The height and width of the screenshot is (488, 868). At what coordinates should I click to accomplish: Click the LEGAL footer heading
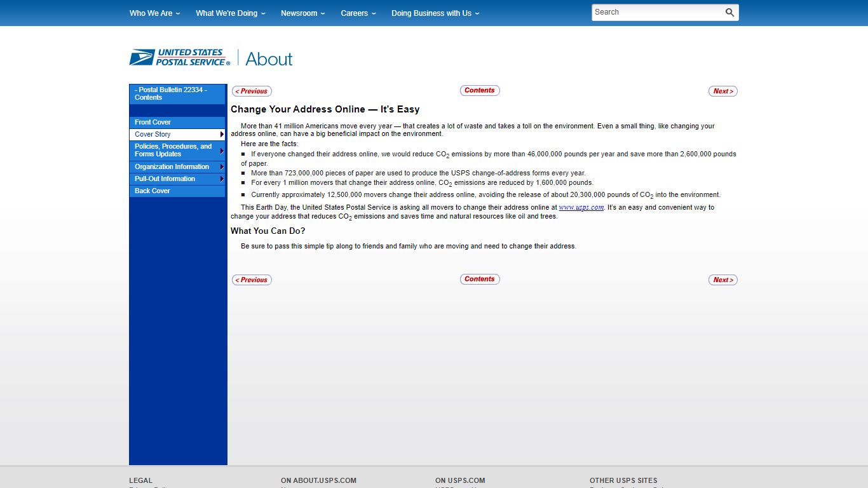tap(140, 481)
